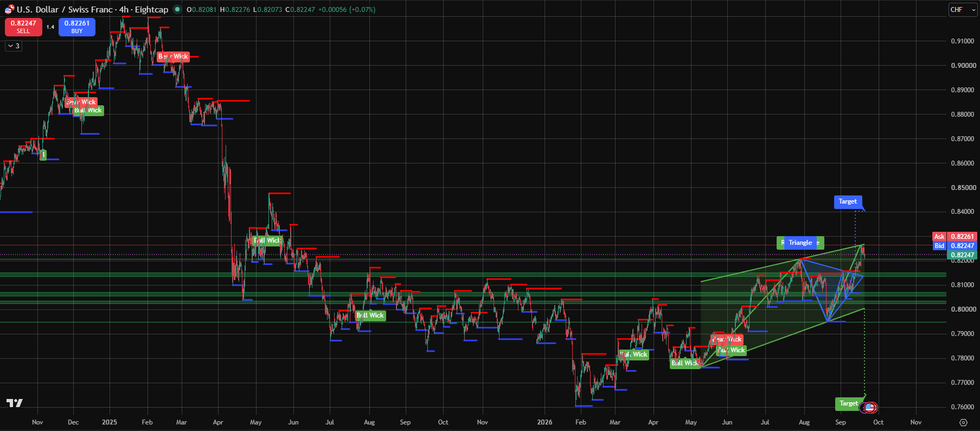Screen dimensions: 980x431
Task: Click the Bull Wick label near May 2025
Action: [267, 240]
